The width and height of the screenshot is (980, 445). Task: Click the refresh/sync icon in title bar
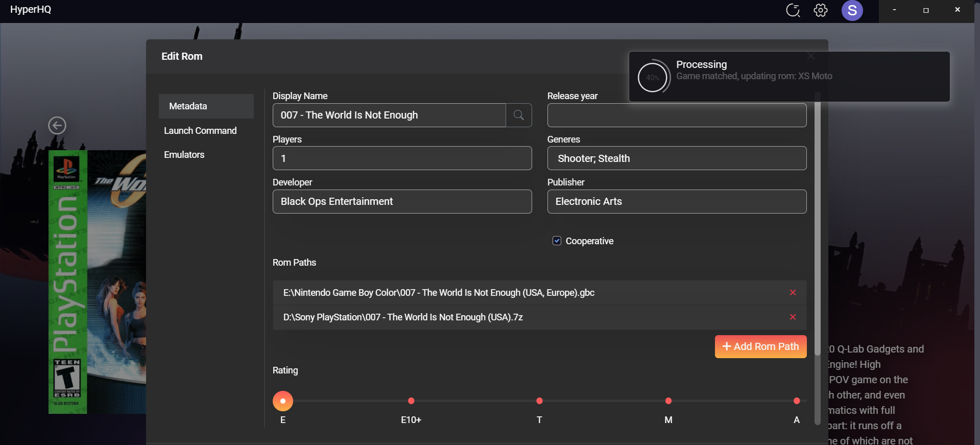coord(793,10)
